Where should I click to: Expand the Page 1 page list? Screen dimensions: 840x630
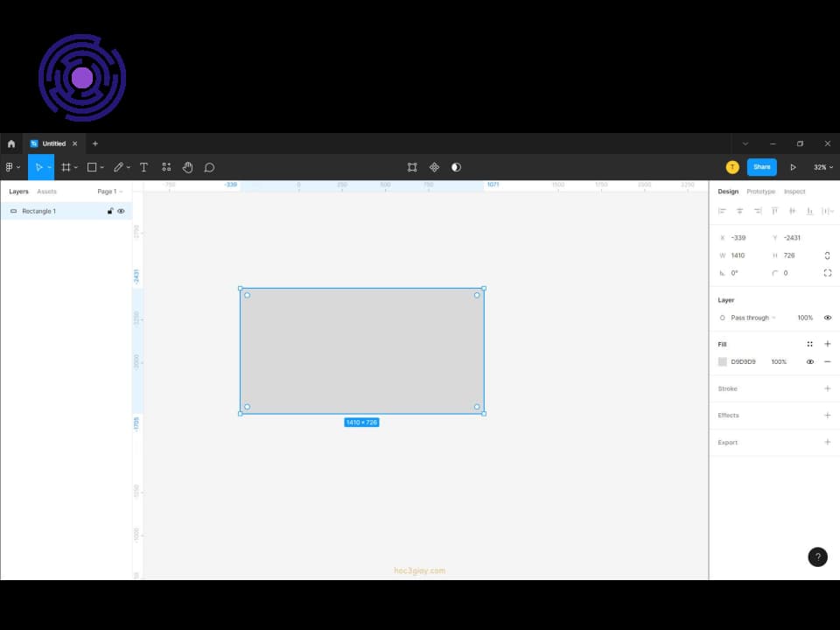pos(109,192)
